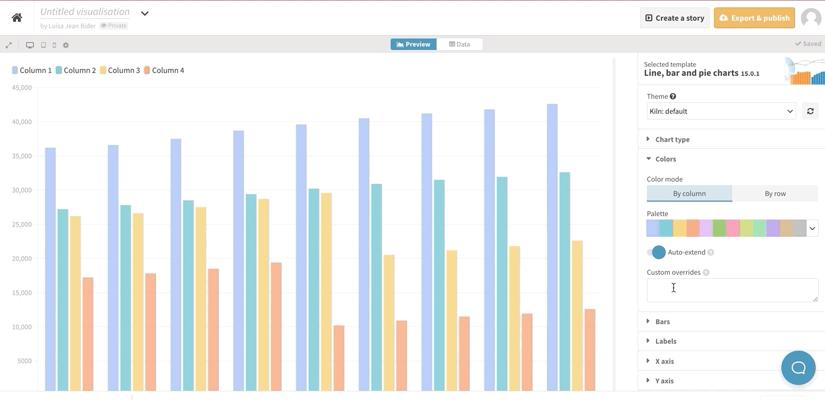Expand the Bars settings section
825x400 pixels.
(x=662, y=322)
